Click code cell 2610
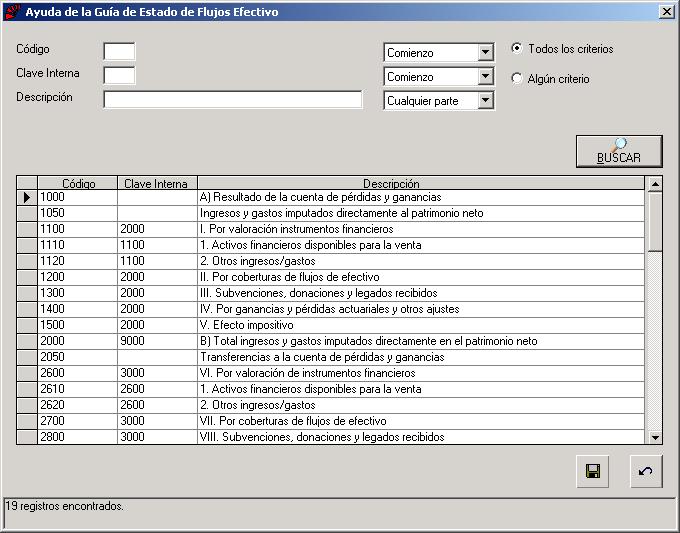Image resolution: width=680 pixels, height=533 pixels. pos(78,389)
